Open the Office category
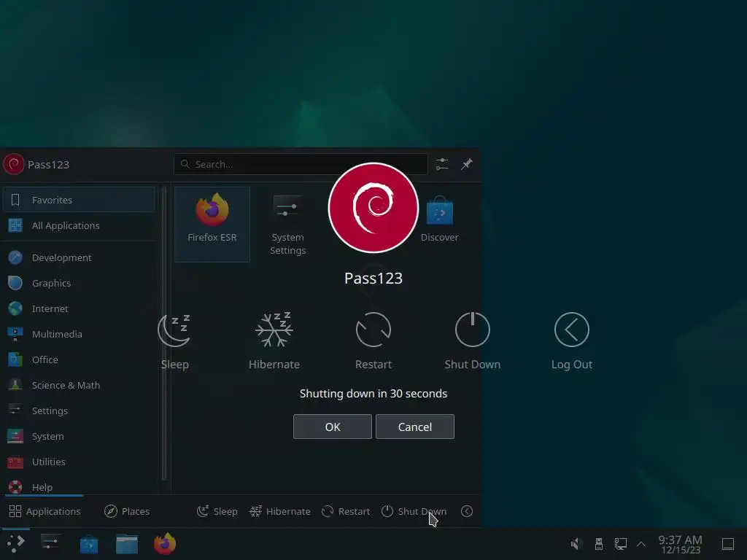The height and width of the screenshot is (560, 747). click(79, 359)
